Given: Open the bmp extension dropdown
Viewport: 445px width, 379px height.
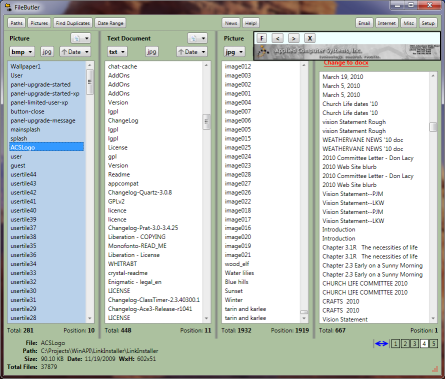Looking at the screenshot, I should (22, 52).
